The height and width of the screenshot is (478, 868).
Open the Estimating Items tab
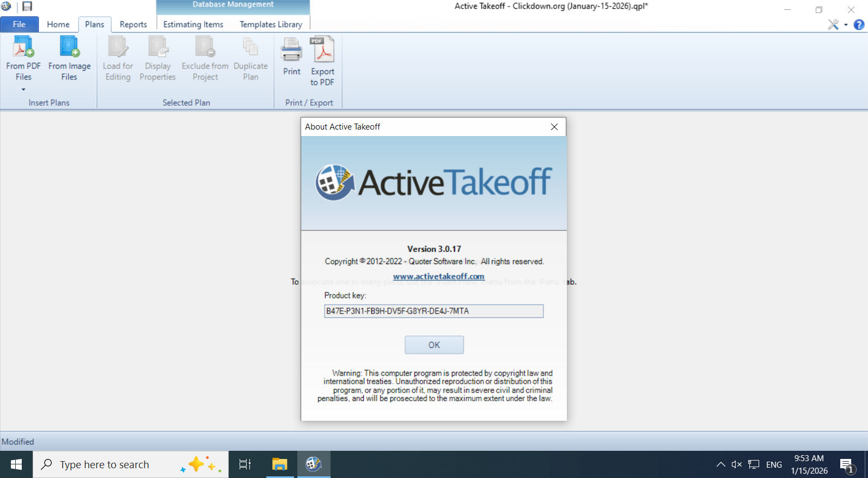(193, 24)
